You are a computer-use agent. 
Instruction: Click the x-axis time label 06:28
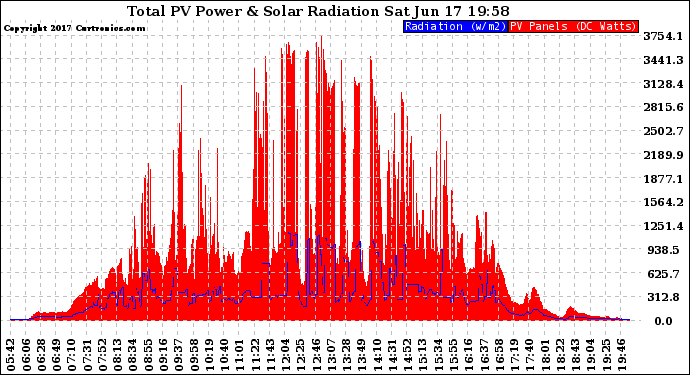(41, 355)
